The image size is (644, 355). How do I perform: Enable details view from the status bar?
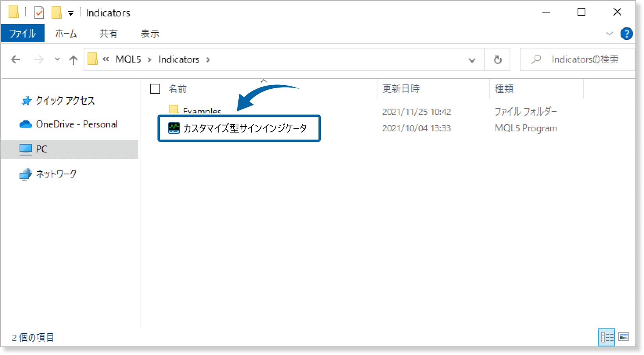point(607,337)
